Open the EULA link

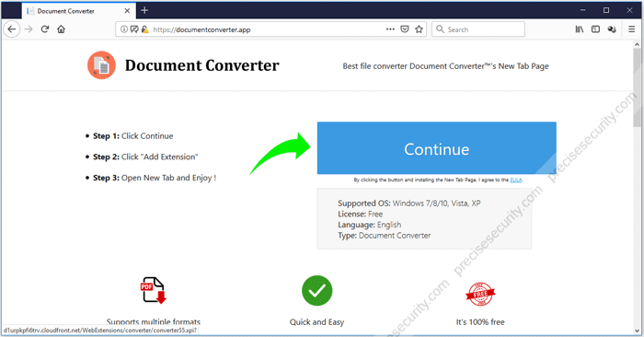[x=516, y=180]
